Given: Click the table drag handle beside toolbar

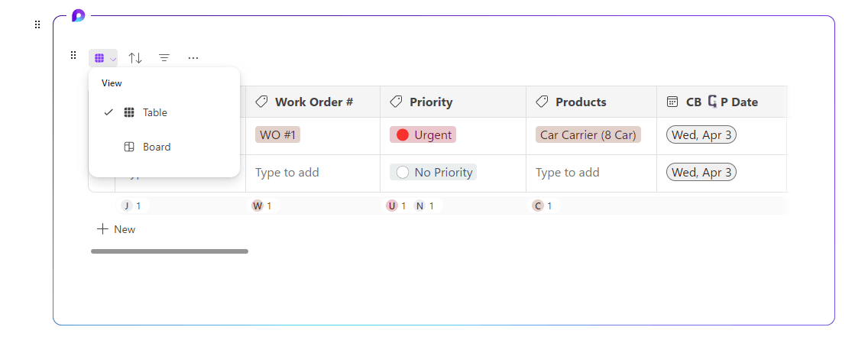Looking at the screenshot, I should pos(73,55).
